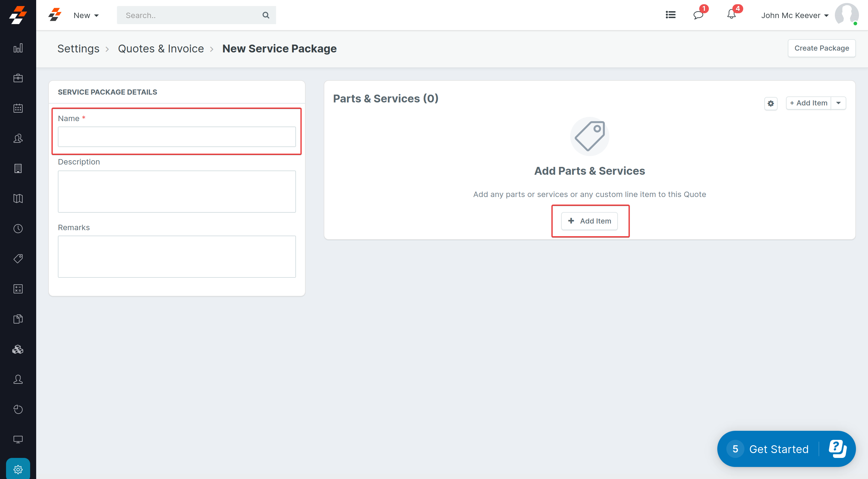Viewport: 868px width, 479px height.
Task: Open the inventory boxes sidebar icon
Action: click(18, 349)
